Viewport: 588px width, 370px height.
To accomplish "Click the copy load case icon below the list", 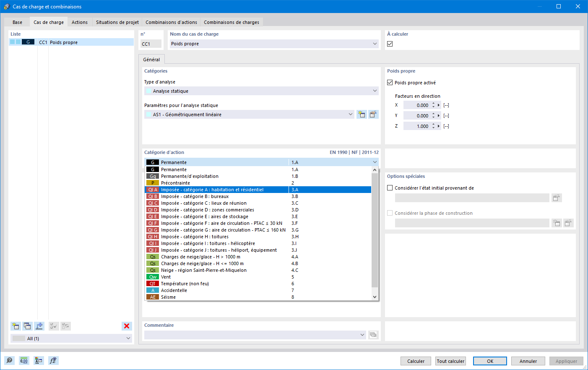I will 27,326.
